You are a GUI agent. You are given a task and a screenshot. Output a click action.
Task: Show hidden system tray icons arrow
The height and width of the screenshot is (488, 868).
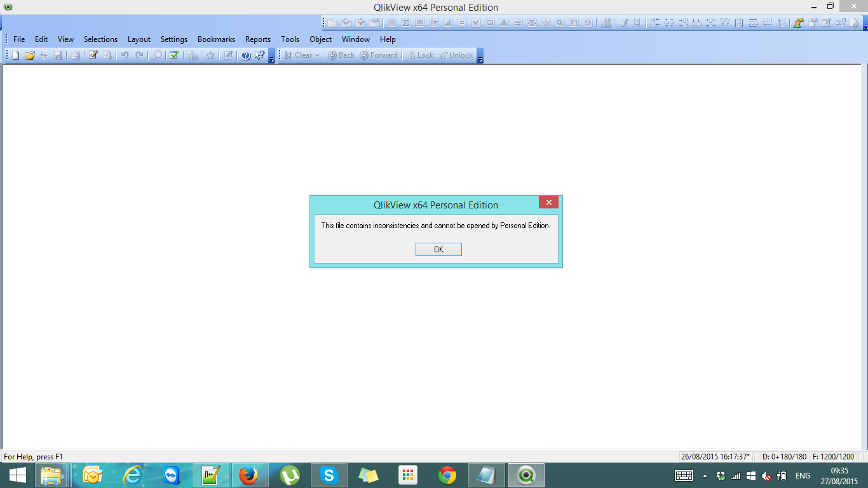[705, 476]
